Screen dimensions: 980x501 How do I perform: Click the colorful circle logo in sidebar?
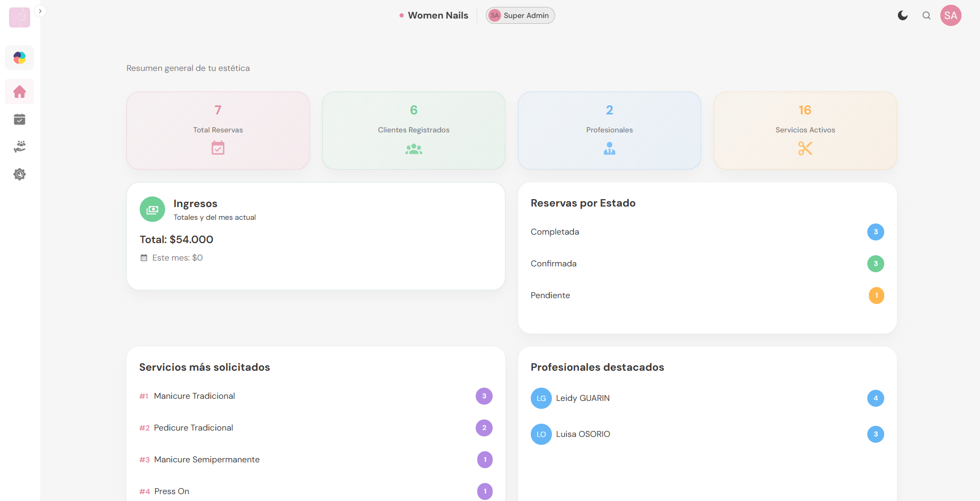click(20, 58)
